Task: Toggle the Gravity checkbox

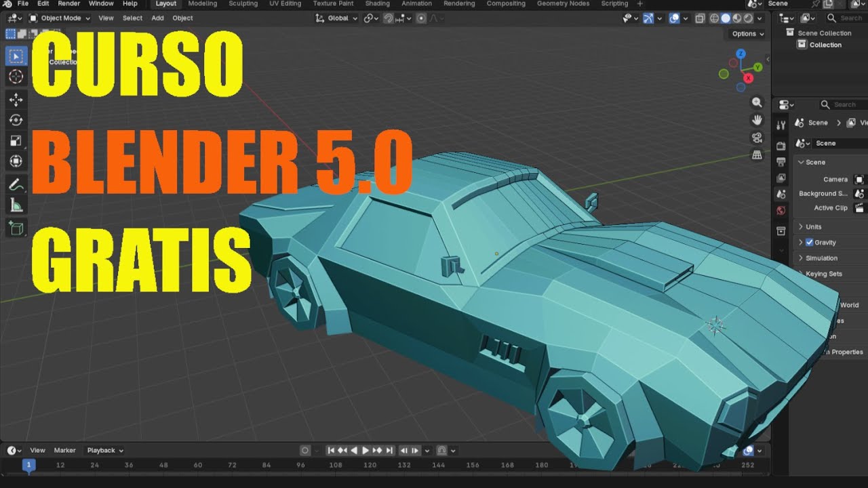Action: point(809,243)
